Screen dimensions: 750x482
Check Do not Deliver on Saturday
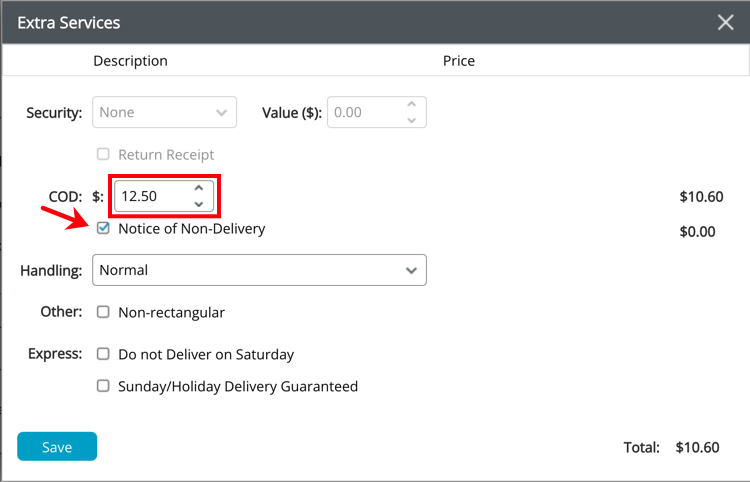click(103, 354)
